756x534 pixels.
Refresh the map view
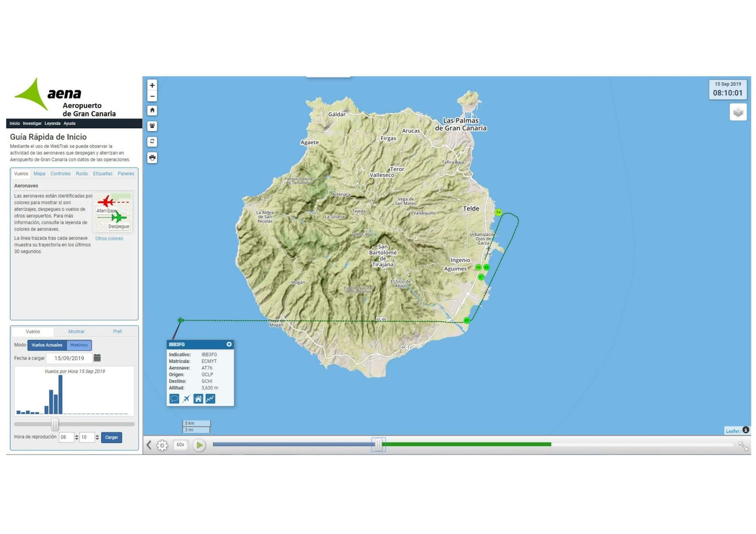pyautogui.click(x=152, y=141)
